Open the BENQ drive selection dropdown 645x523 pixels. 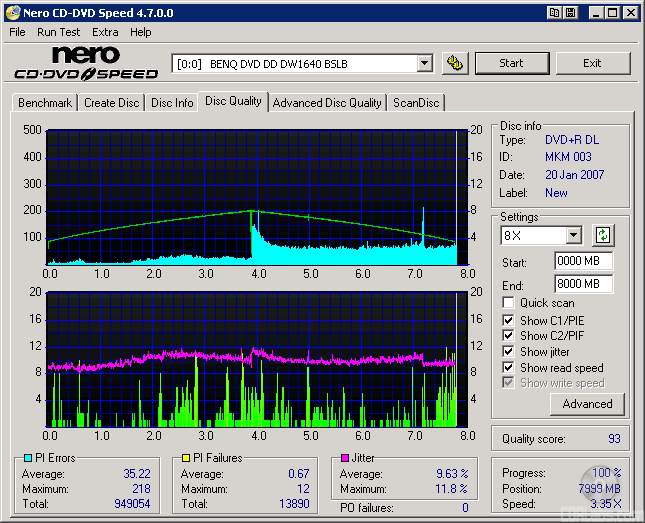click(x=424, y=63)
